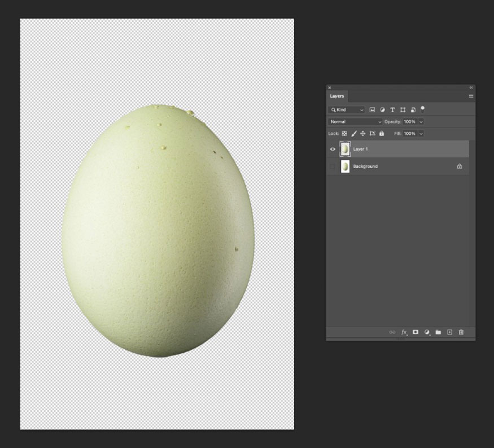Click the egg on the canvas
This screenshot has height=448, width=494.
click(x=158, y=231)
